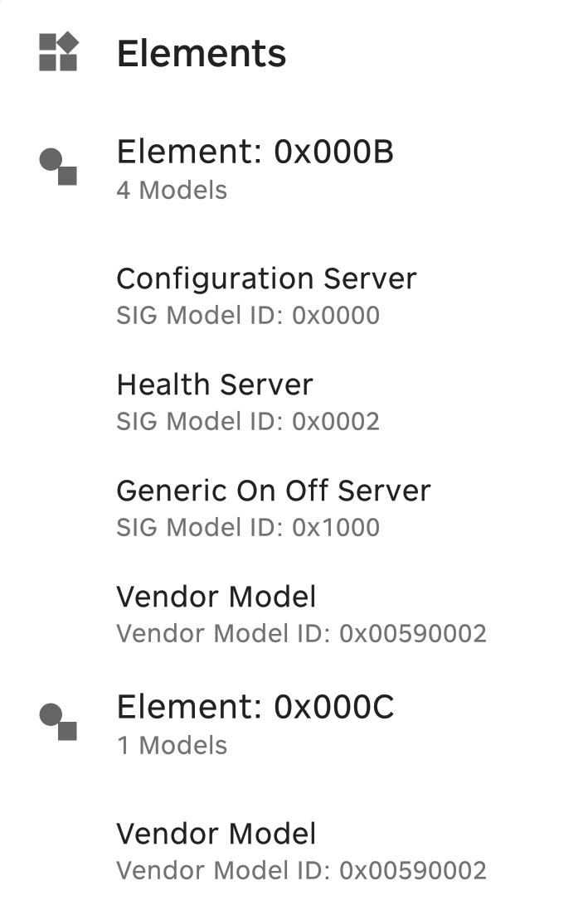Click the last Vendor Model ID: 0x00590002

tap(301, 871)
